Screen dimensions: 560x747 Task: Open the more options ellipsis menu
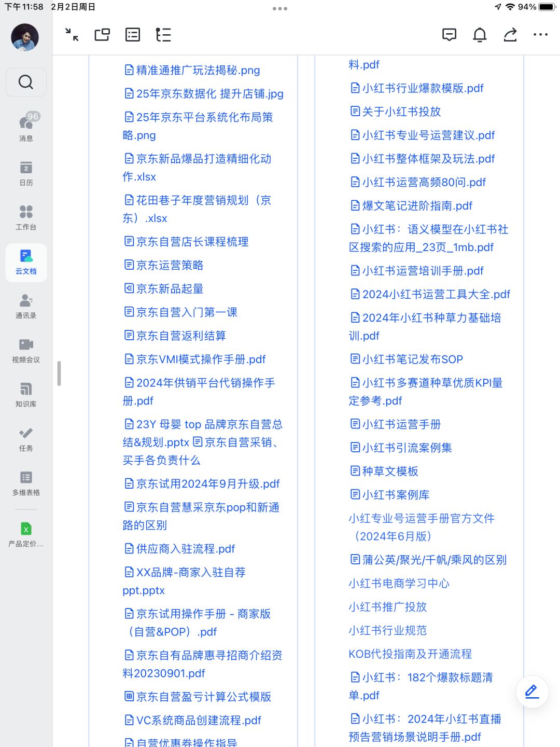click(x=540, y=35)
